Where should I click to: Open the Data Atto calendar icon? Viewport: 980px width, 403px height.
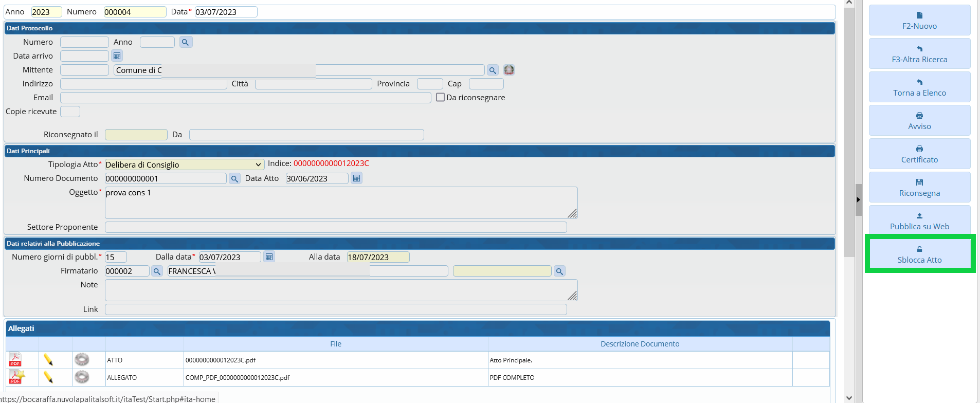click(356, 178)
